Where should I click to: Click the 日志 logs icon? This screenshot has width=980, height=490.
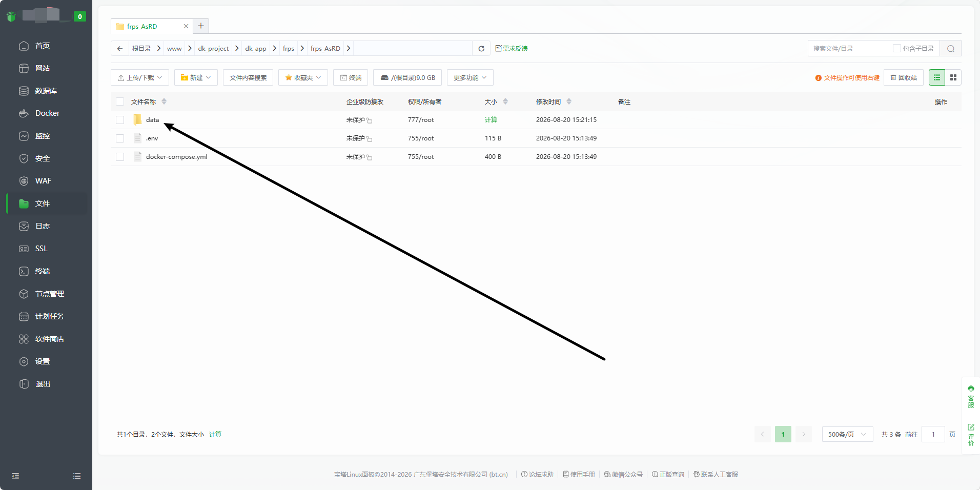tap(24, 226)
